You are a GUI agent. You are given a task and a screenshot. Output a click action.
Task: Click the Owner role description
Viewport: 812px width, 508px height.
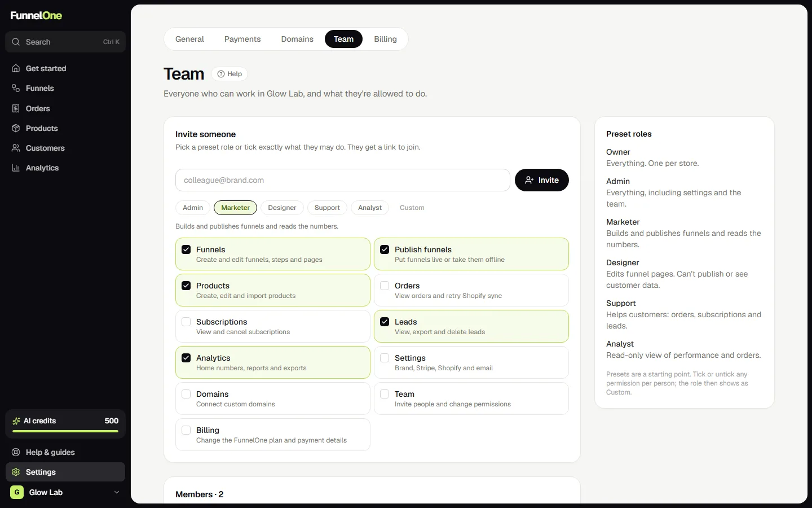(x=652, y=163)
